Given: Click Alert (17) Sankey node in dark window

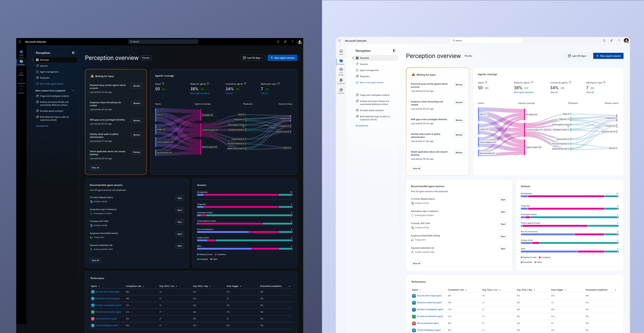Looking at the screenshot, I should click(160, 115).
